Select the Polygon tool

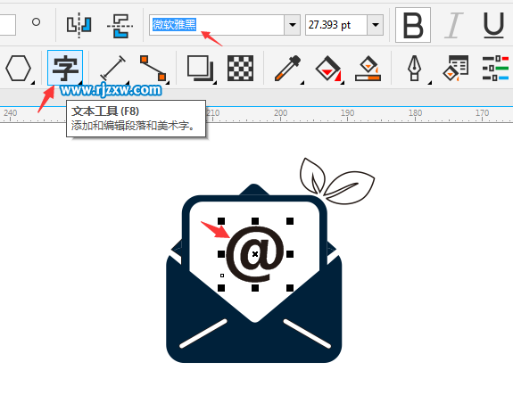[x=19, y=68]
